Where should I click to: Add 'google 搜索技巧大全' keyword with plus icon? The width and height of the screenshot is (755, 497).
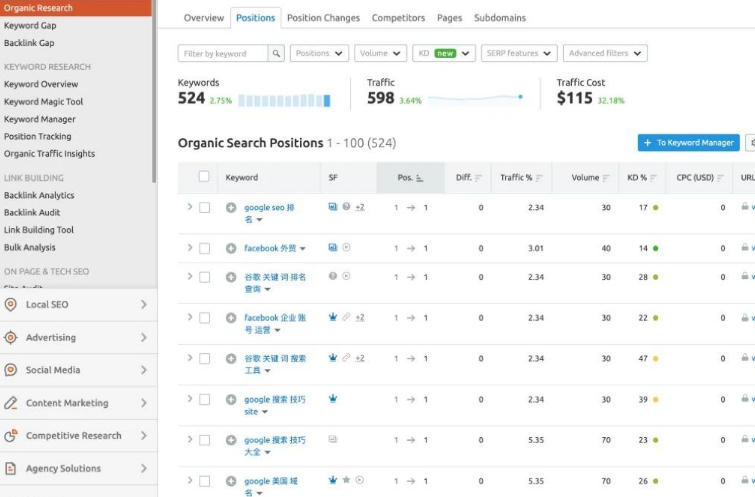coord(231,440)
